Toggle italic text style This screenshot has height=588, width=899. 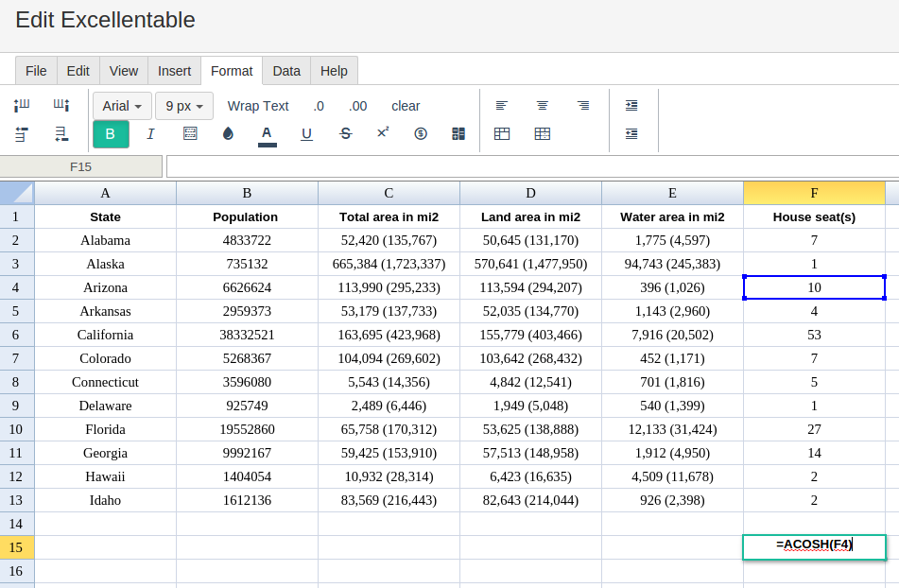pos(150,134)
